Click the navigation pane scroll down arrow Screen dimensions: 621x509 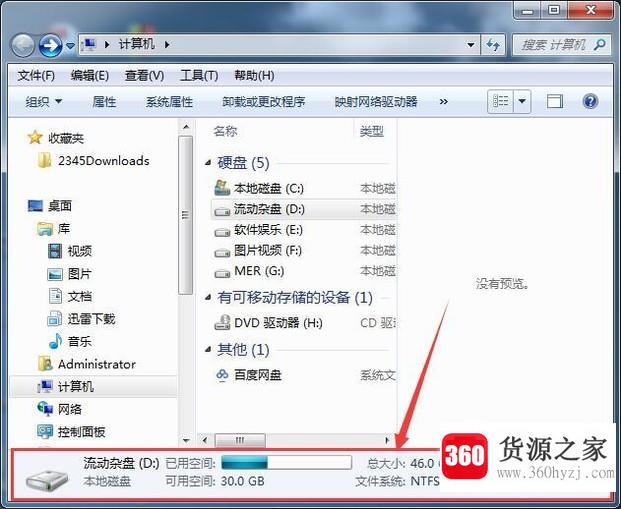pyautogui.click(x=186, y=440)
